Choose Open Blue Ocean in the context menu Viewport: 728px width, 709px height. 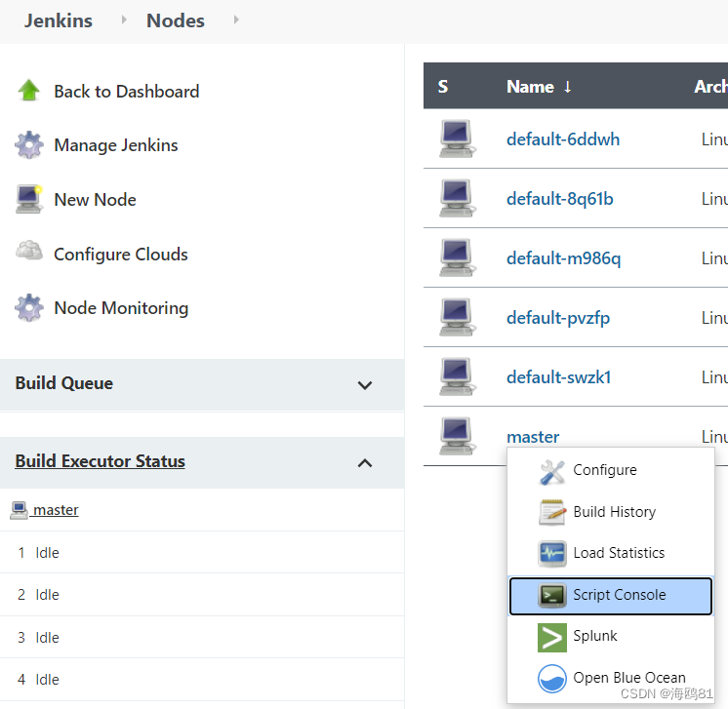pyautogui.click(x=610, y=678)
